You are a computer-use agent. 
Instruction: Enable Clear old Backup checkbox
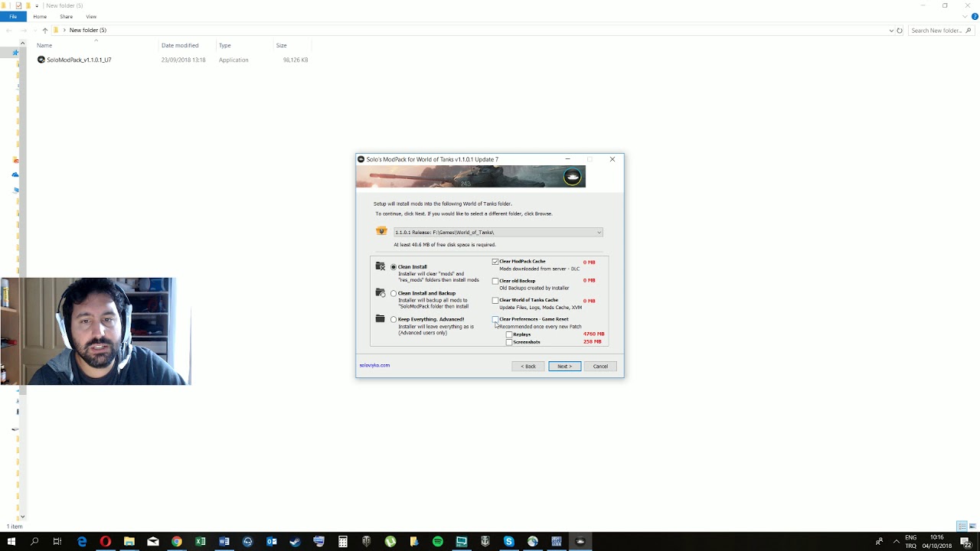[x=495, y=281]
